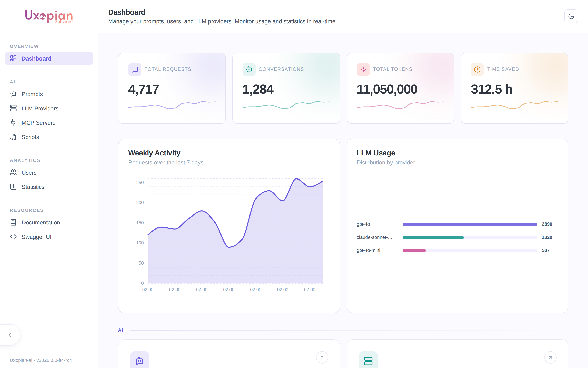The height and width of the screenshot is (368, 588).
Task: Open MCP Servers
Action: pos(49,123)
